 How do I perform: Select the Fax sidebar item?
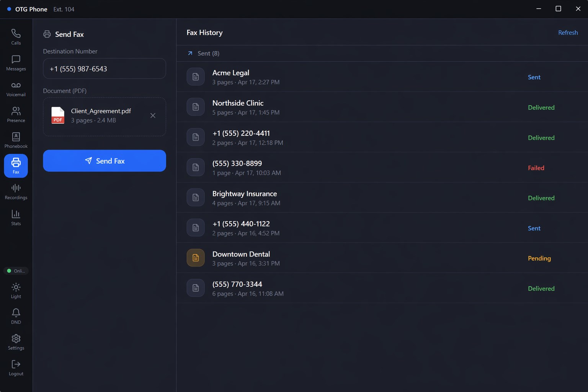(16, 166)
